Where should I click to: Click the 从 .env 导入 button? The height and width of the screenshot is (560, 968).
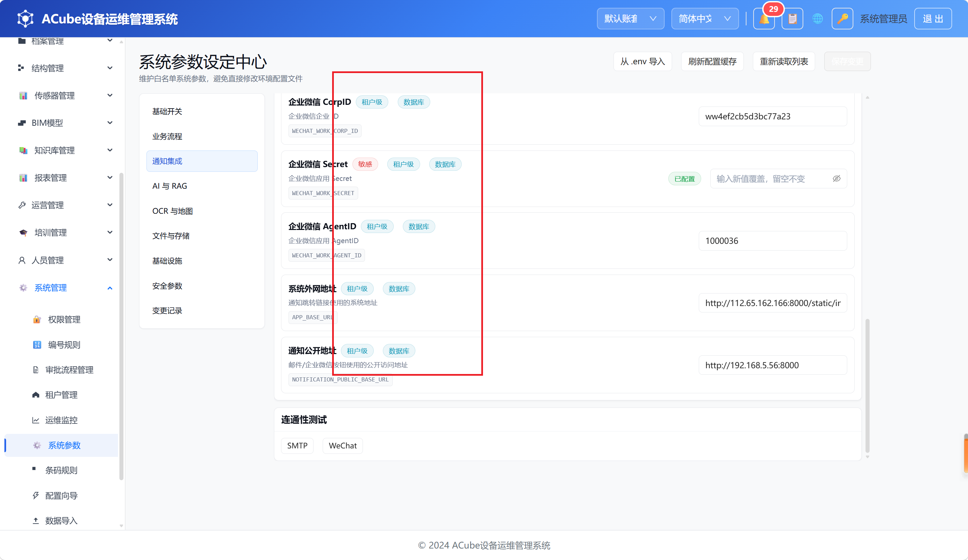(x=642, y=62)
